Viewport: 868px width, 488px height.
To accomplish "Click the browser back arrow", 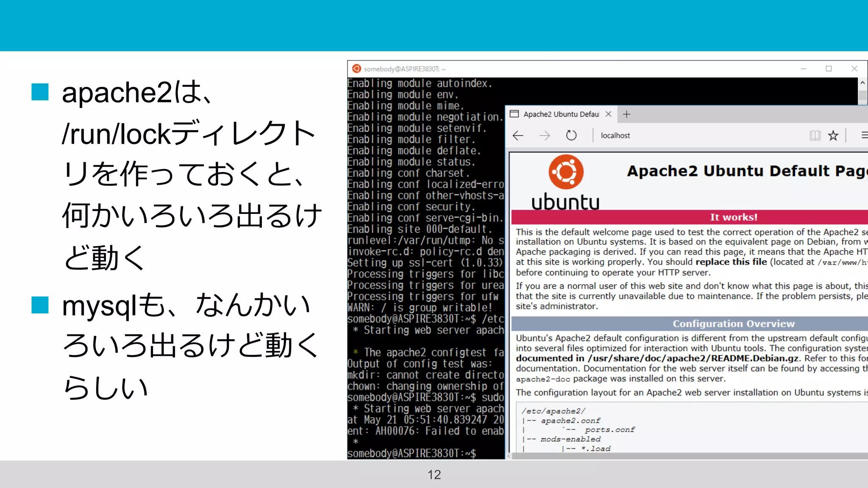I will pos(518,136).
